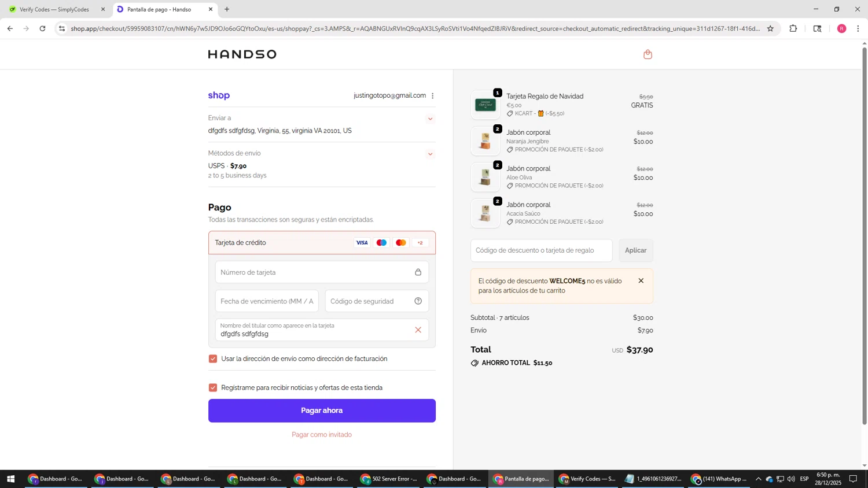
Task: Open the account options three-dot menu
Action: click(432, 96)
